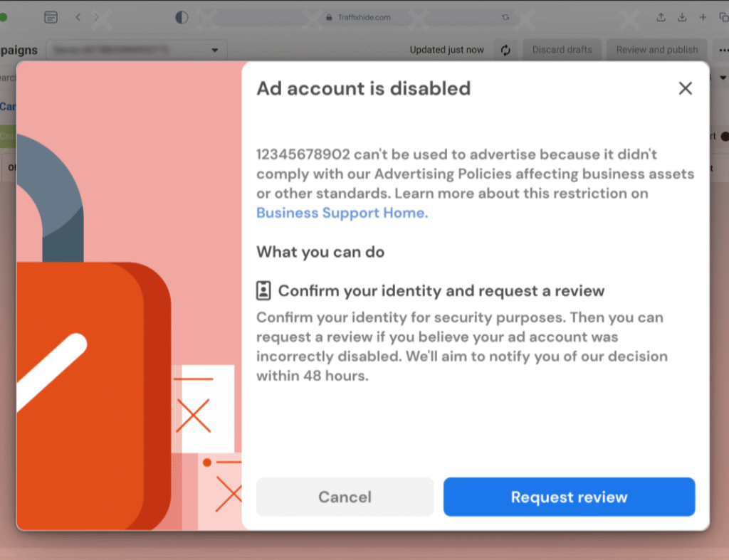The image size is (729, 560).
Task: Click the browser share icon
Action: click(x=661, y=17)
